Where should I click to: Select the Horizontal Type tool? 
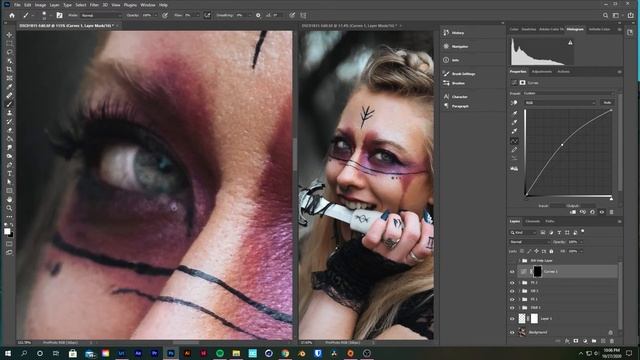pos(9,173)
